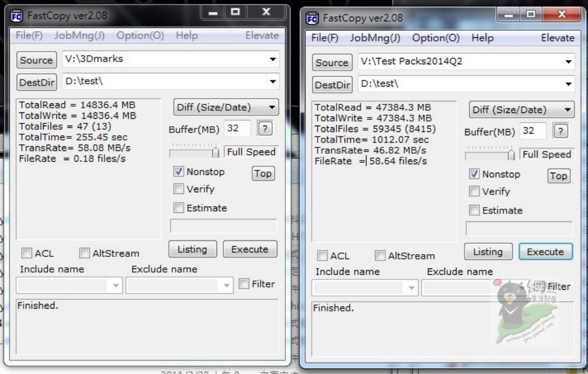Open File(F) menu in left window

29,36
